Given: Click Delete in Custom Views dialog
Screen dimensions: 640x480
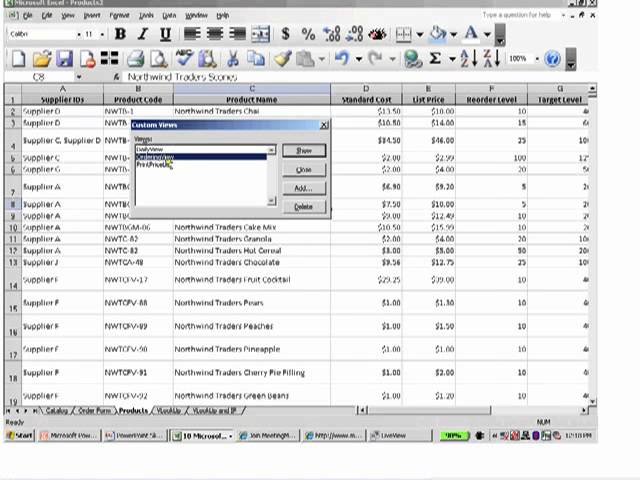Looking at the screenshot, I should click(304, 207).
